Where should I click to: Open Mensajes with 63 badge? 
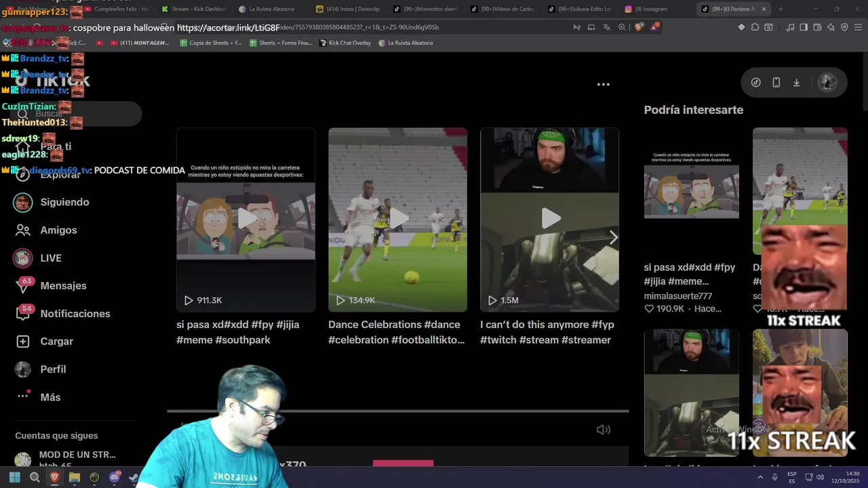click(x=63, y=285)
